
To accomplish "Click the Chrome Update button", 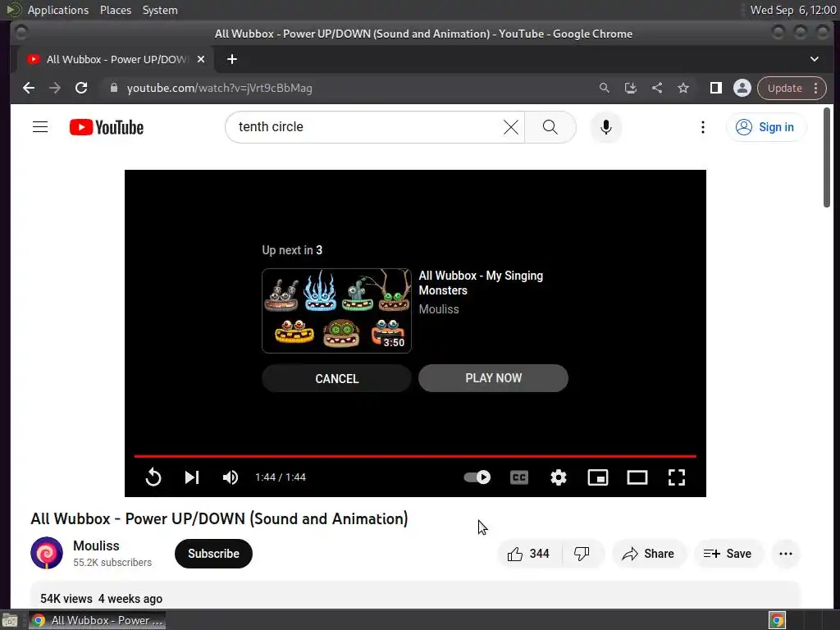I will pyautogui.click(x=792, y=88).
